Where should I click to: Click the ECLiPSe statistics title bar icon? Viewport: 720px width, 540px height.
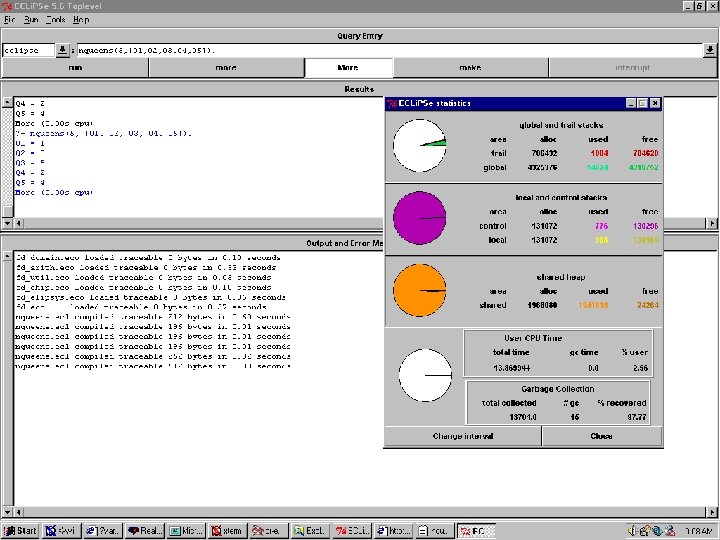tap(392, 103)
